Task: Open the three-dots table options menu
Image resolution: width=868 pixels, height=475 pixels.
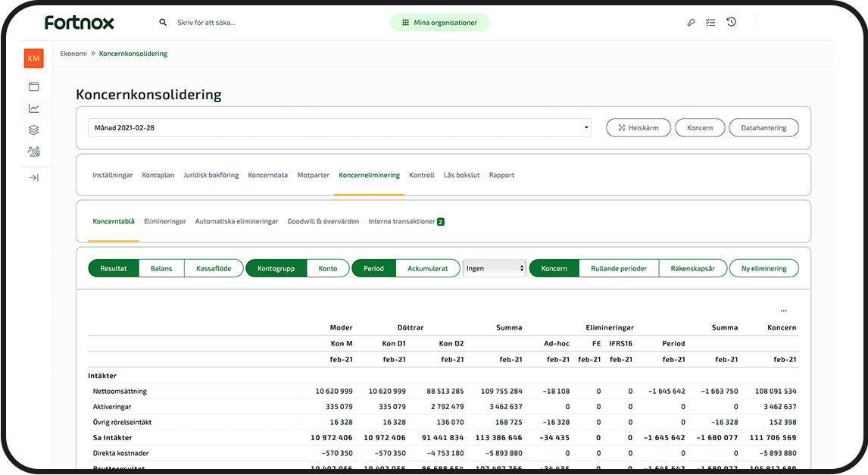Action: (783, 311)
